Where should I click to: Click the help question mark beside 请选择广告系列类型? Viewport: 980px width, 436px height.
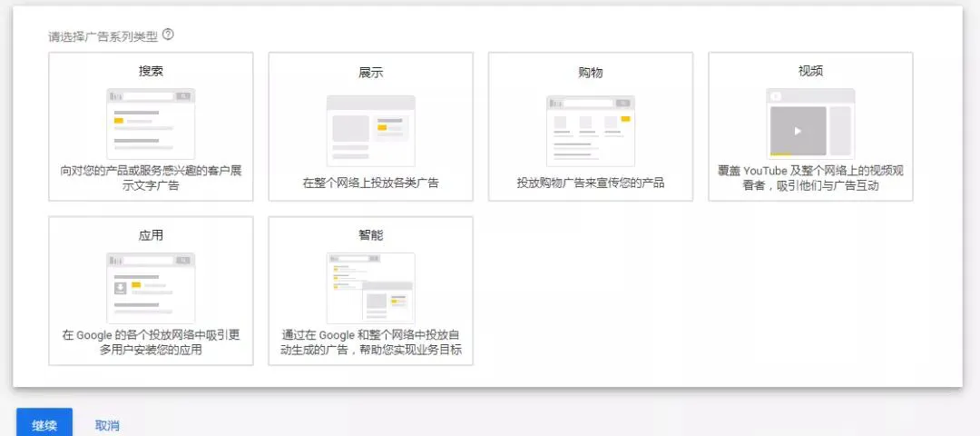[x=168, y=35]
